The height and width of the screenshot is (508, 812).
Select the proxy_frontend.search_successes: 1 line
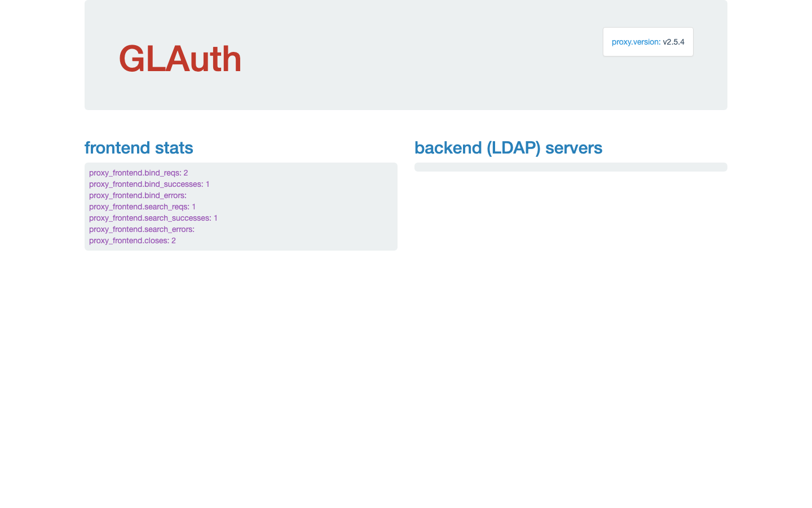(153, 218)
